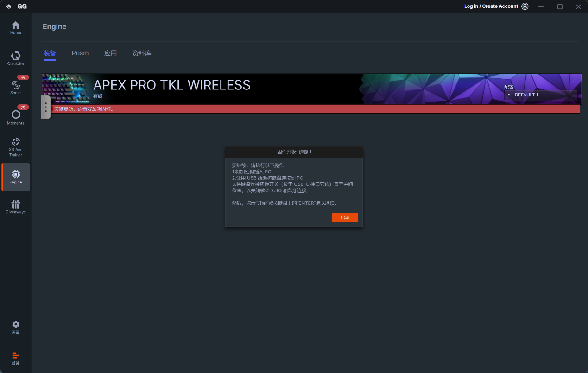Select Engine in the sidebar
The height and width of the screenshot is (373, 588).
coord(16,177)
